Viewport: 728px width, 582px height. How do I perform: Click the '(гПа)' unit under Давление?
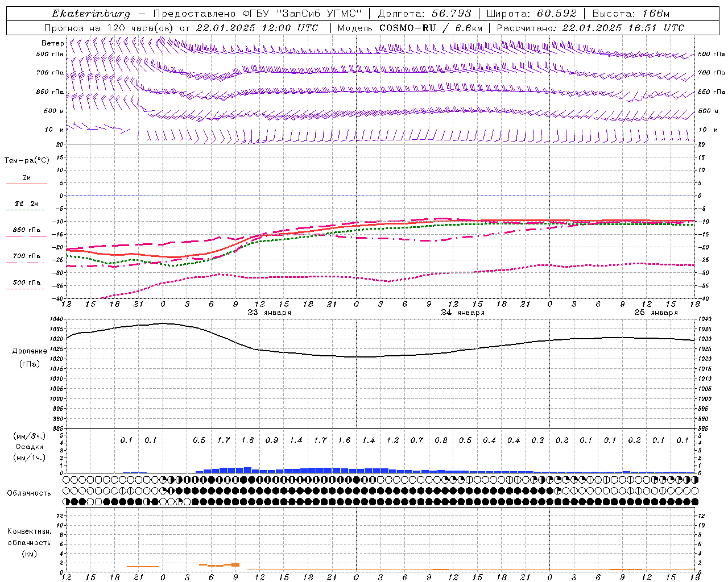click(x=30, y=364)
